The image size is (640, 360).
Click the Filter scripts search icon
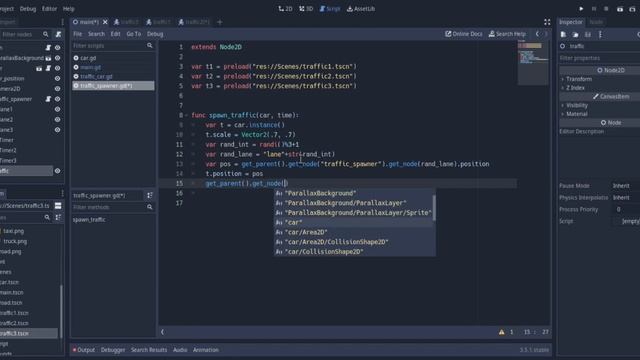tap(150, 46)
